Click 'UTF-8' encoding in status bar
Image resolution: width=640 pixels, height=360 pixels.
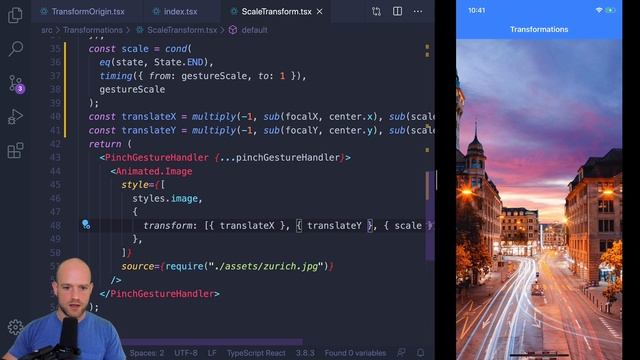click(x=186, y=353)
